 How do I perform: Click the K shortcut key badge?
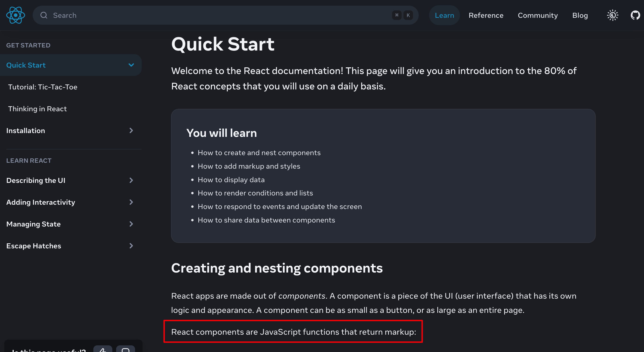click(408, 15)
